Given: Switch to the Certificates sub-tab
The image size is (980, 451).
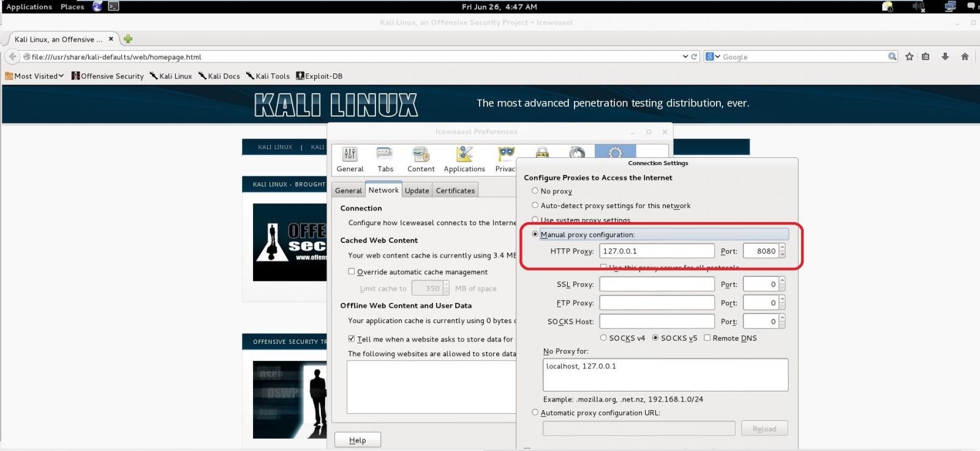Looking at the screenshot, I should tap(455, 190).
